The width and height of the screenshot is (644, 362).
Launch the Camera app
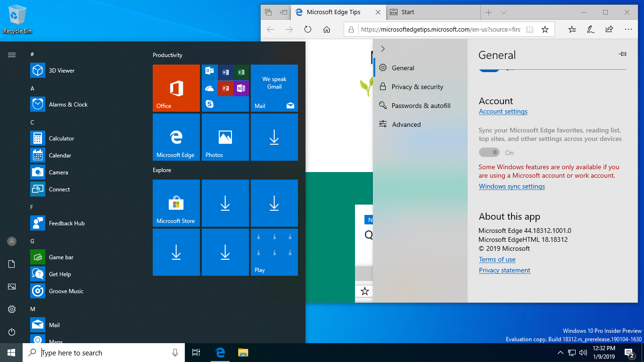pos(85,173)
